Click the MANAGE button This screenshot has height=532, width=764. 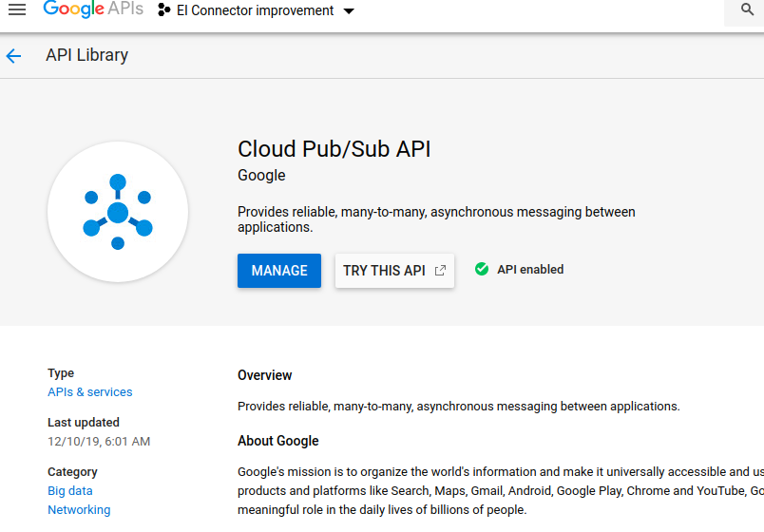(279, 271)
